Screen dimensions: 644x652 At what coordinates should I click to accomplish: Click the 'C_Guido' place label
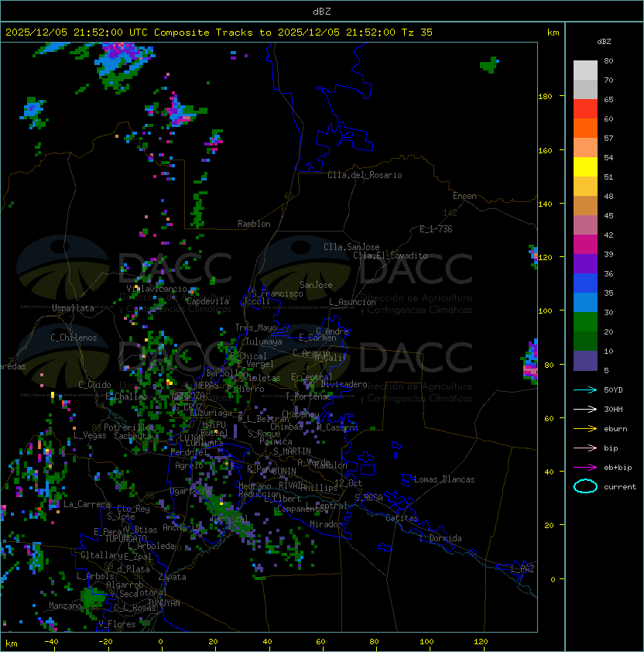[94, 385]
